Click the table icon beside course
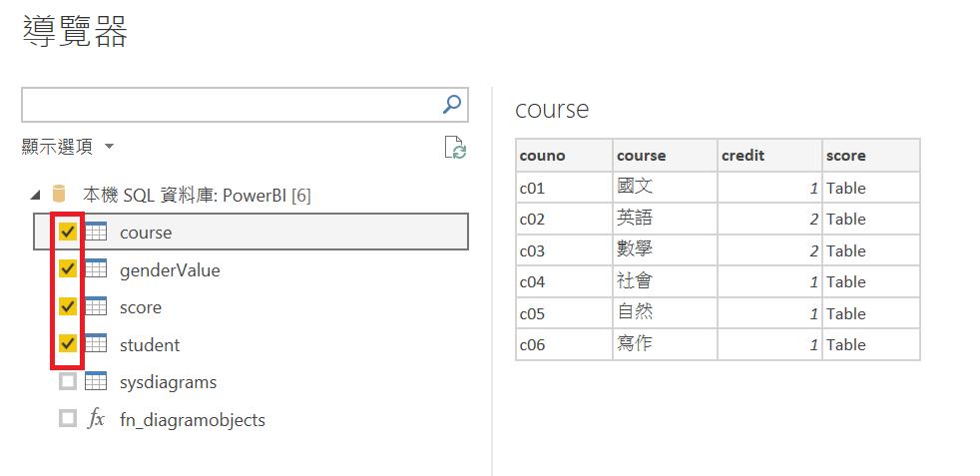980x476 pixels. (x=96, y=233)
